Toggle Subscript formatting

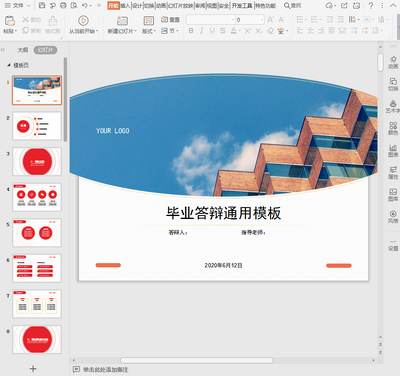click(259, 31)
